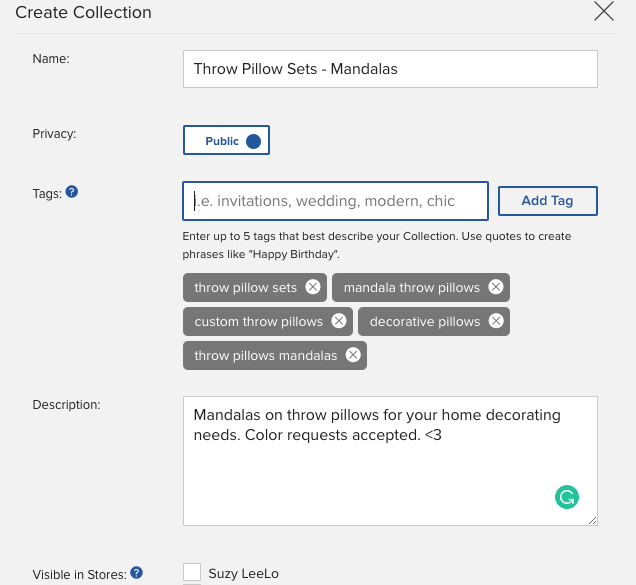Click the description textarea resize handle
The image size is (636, 585).
pos(592,520)
